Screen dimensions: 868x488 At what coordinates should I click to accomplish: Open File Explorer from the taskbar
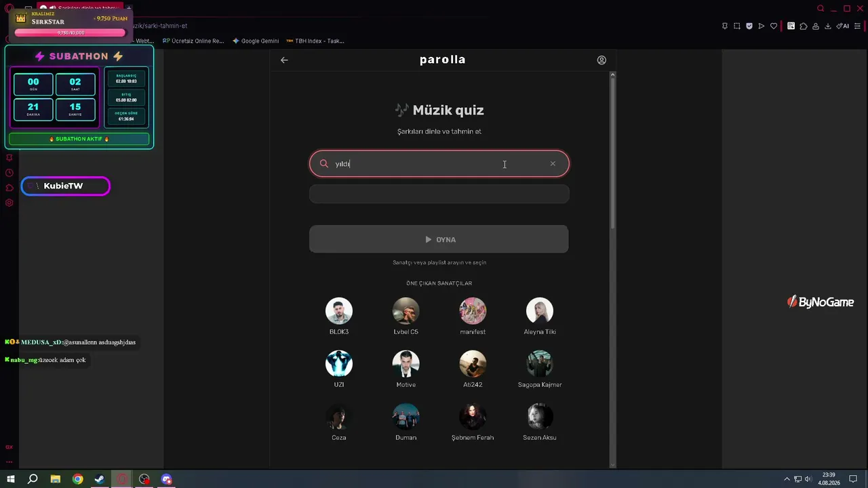pyautogui.click(x=56, y=479)
